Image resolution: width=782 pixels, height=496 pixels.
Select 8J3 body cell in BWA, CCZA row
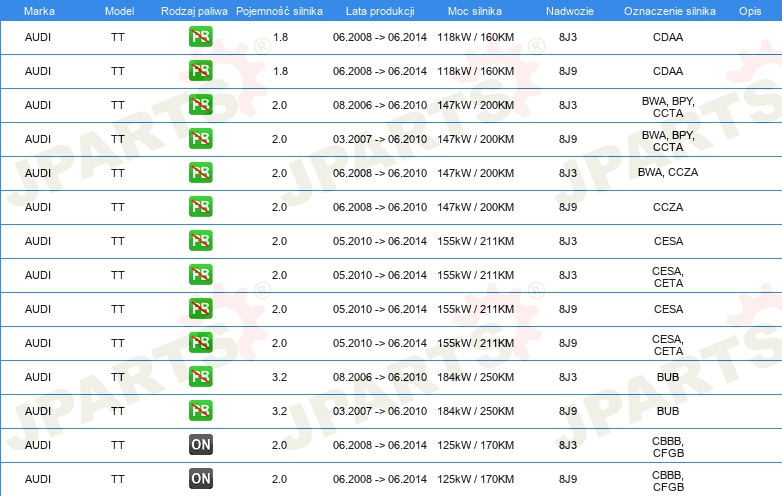pyautogui.click(x=568, y=173)
